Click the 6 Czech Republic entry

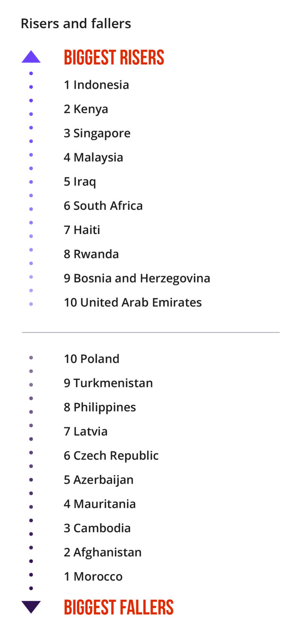(x=111, y=456)
